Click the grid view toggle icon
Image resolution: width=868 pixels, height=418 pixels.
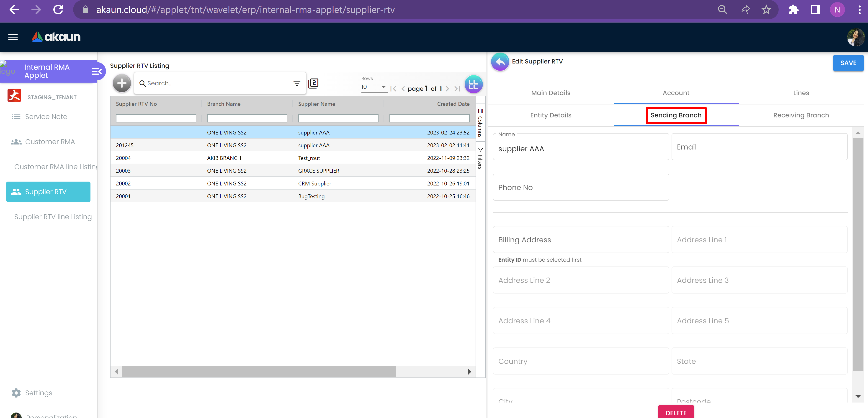click(x=474, y=84)
